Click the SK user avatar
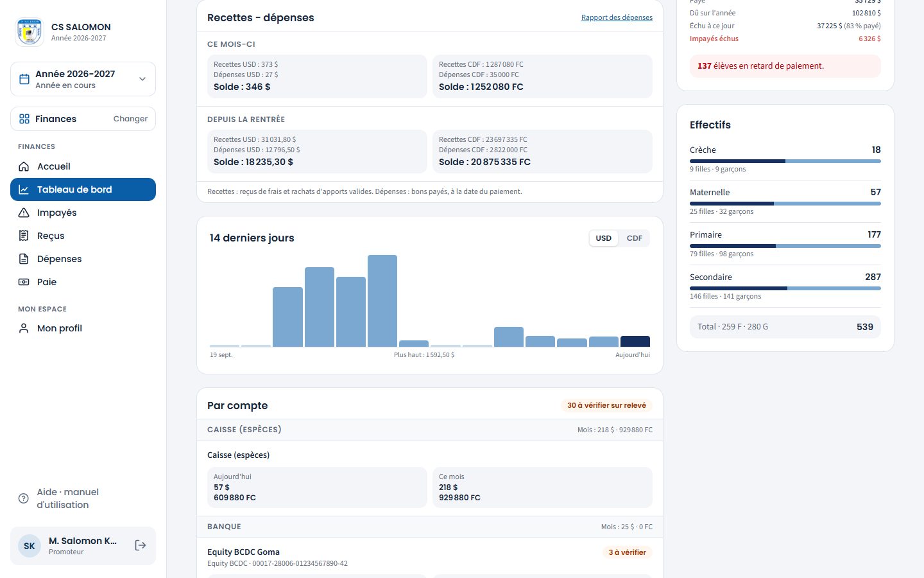Screen dimensions: 924x578 click(x=30, y=546)
